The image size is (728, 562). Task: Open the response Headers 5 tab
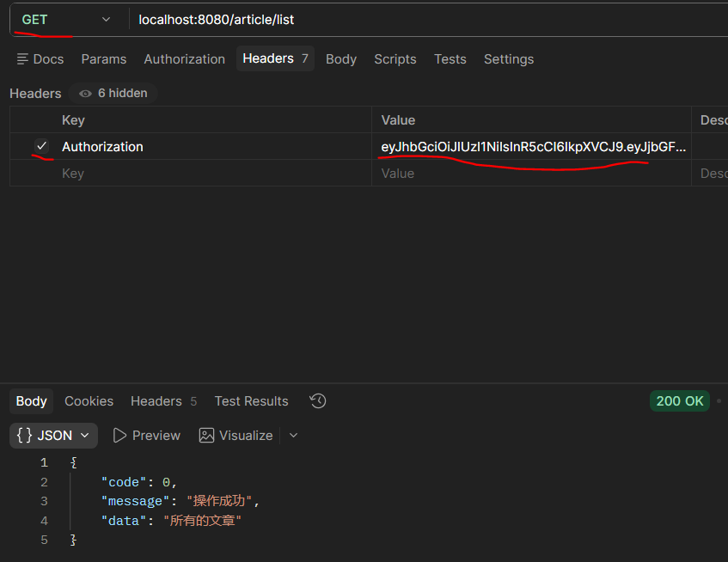click(x=163, y=401)
